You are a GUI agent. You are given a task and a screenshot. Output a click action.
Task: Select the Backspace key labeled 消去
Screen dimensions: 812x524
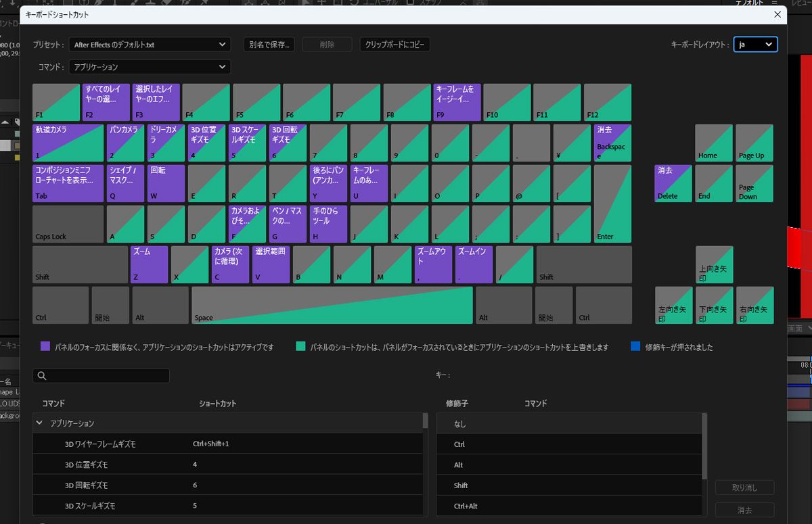click(613, 143)
